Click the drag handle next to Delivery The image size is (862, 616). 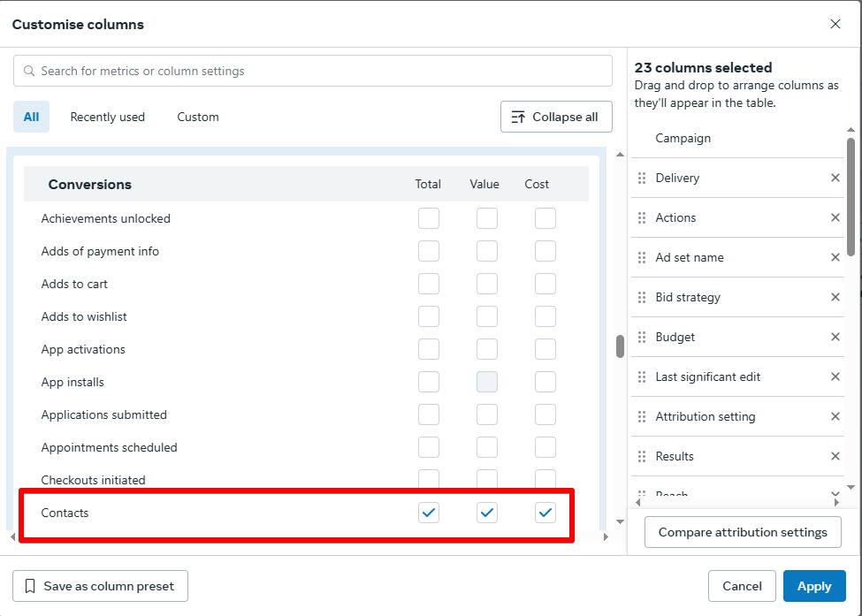pos(642,178)
